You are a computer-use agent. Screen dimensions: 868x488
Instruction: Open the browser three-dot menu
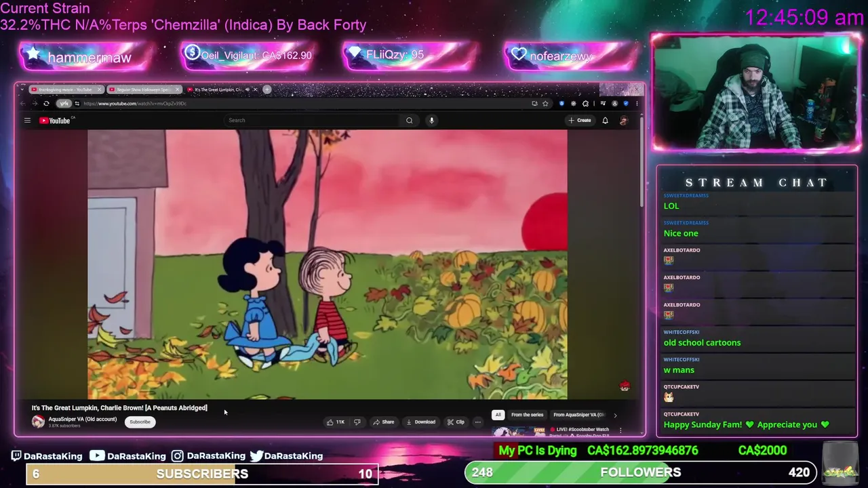(x=637, y=104)
